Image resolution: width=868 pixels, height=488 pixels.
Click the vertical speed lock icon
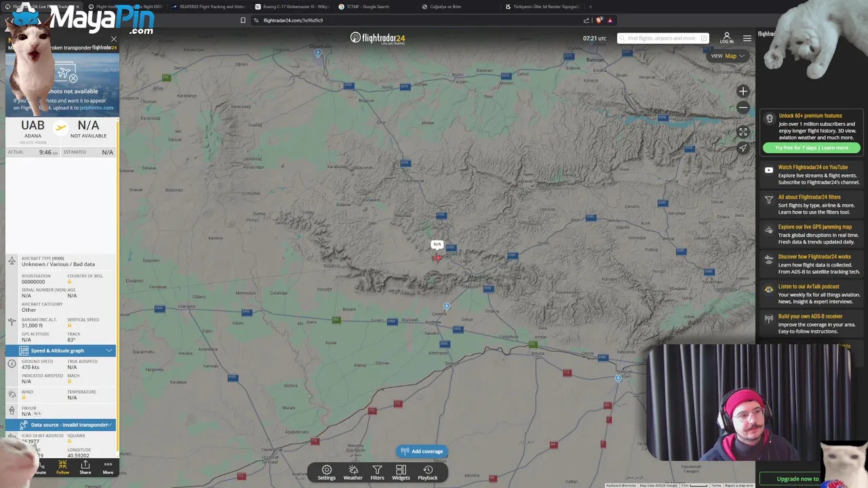pyautogui.click(x=69, y=325)
